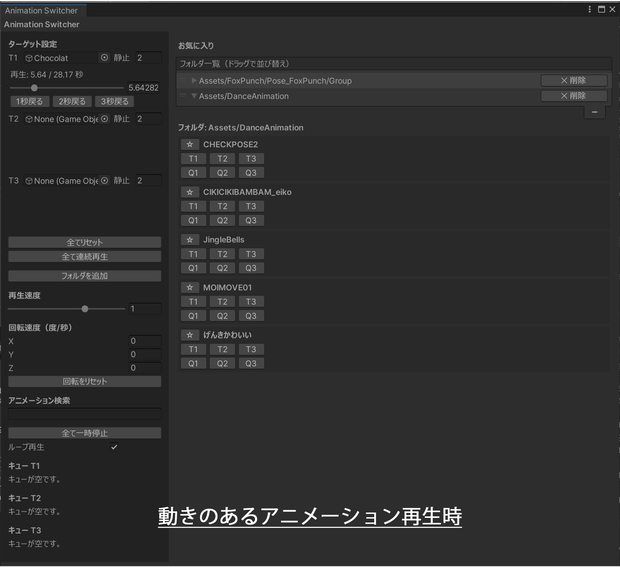The height and width of the screenshot is (567, 620).
Task: Click the star icon beside JingleBells
Action: pos(190,240)
